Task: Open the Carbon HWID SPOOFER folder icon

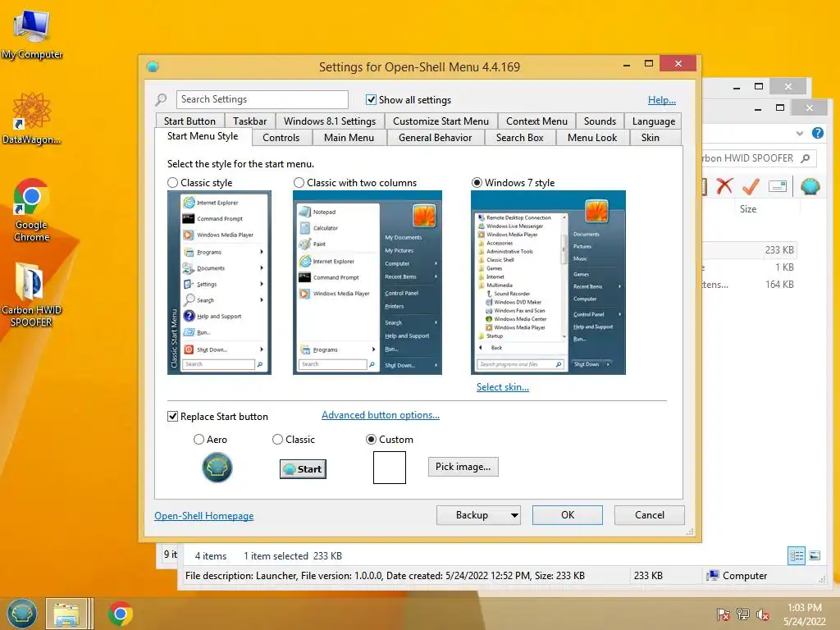Action: (x=31, y=294)
